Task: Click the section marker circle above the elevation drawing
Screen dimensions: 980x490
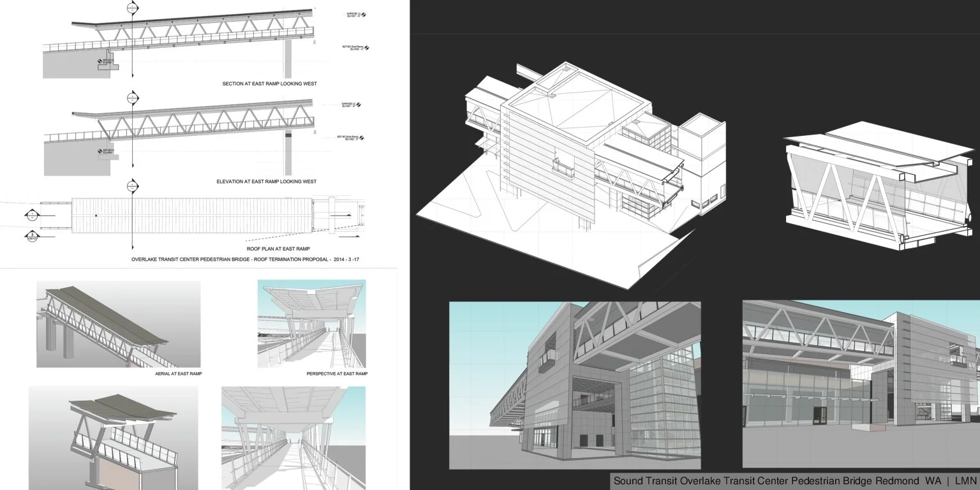Action: click(x=132, y=99)
